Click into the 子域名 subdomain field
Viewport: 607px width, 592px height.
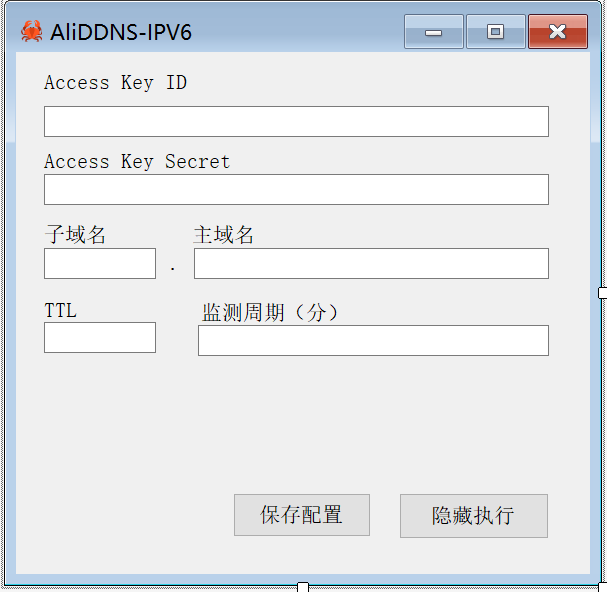[x=100, y=263]
